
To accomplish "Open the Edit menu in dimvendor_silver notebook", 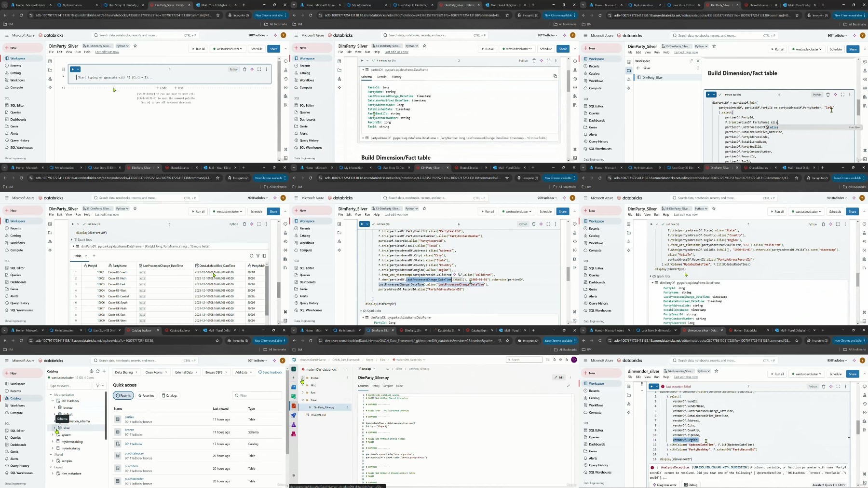I will (x=638, y=377).
